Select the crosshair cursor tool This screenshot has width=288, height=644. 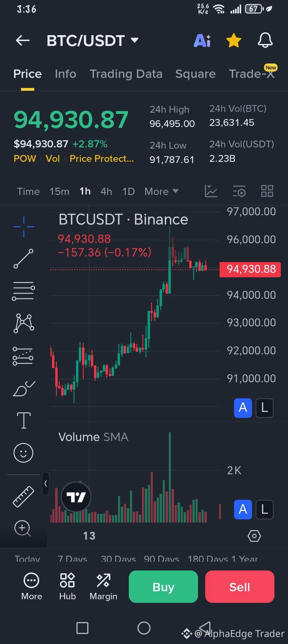coord(24,227)
